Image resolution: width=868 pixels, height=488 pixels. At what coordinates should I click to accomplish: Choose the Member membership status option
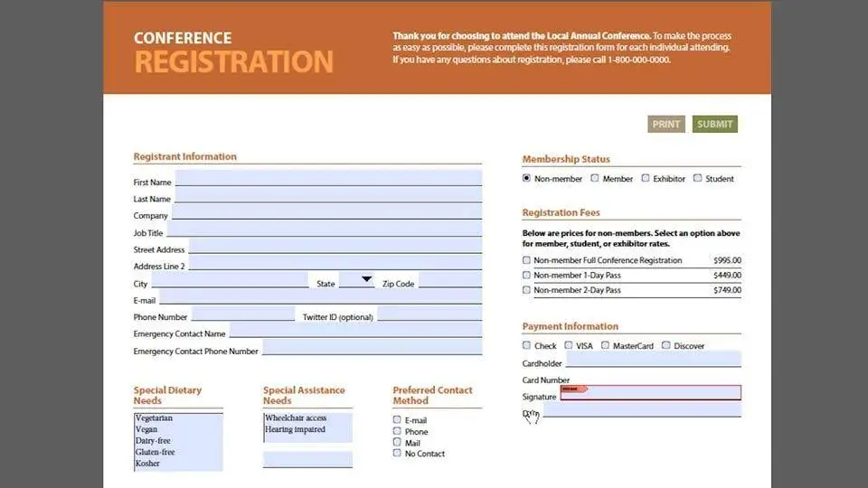click(595, 179)
